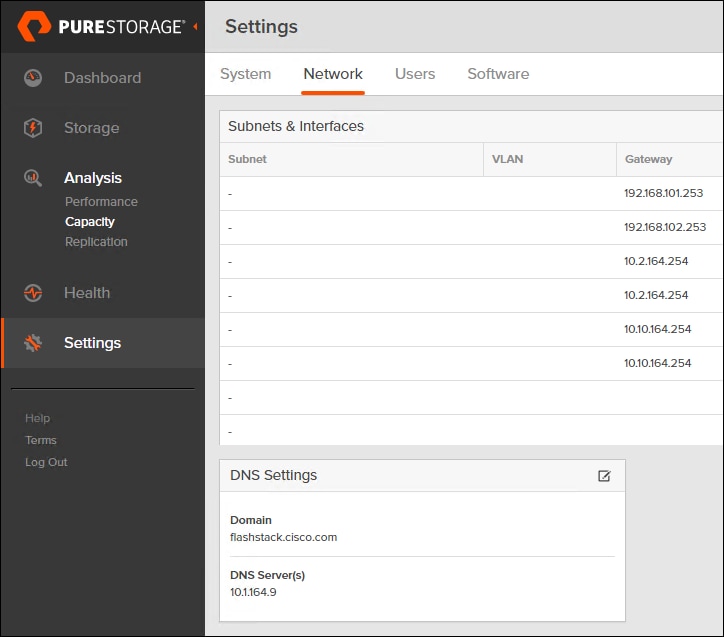Open Replication under Analysis
724x637 pixels.
tap(96, 242)
